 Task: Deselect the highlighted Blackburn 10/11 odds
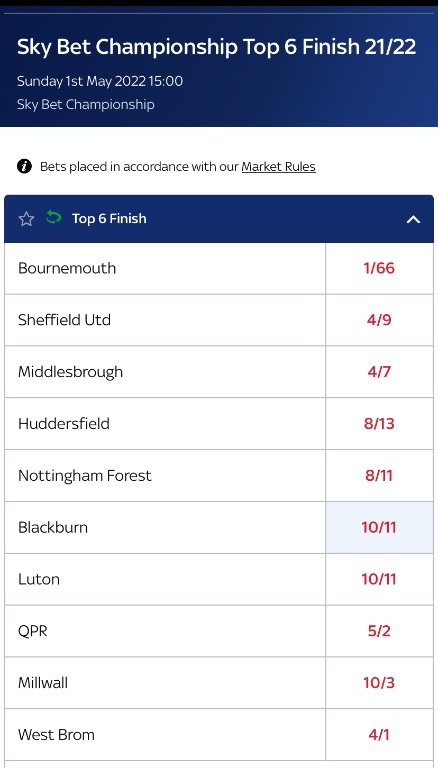click(x=379, y=528)
